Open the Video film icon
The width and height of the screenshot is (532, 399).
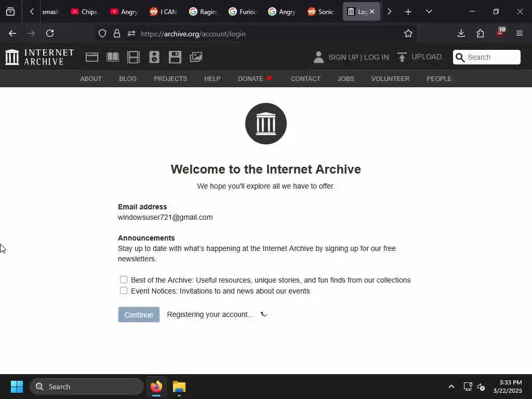pyautogui.click(x=134, y=57)
